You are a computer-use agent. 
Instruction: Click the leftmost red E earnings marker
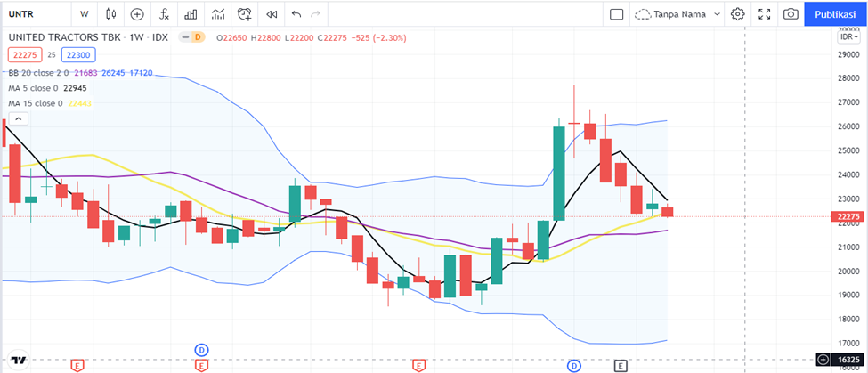tap(77, 365)
